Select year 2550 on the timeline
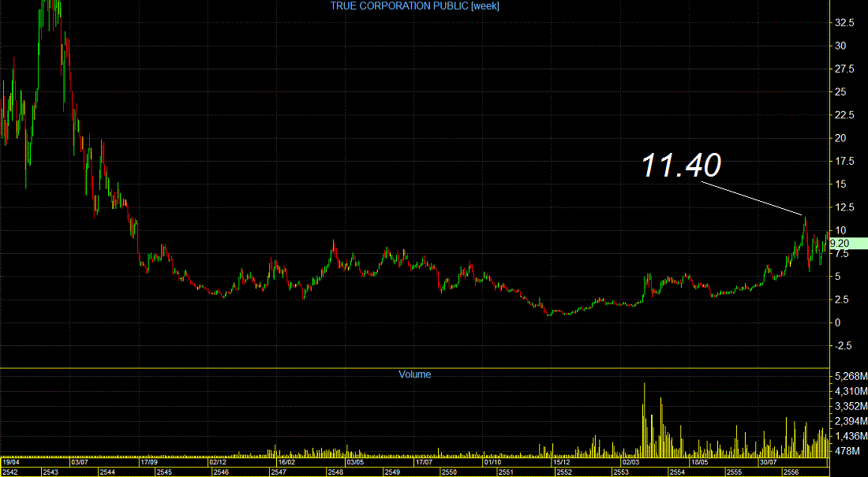 (x=449, y=472)
